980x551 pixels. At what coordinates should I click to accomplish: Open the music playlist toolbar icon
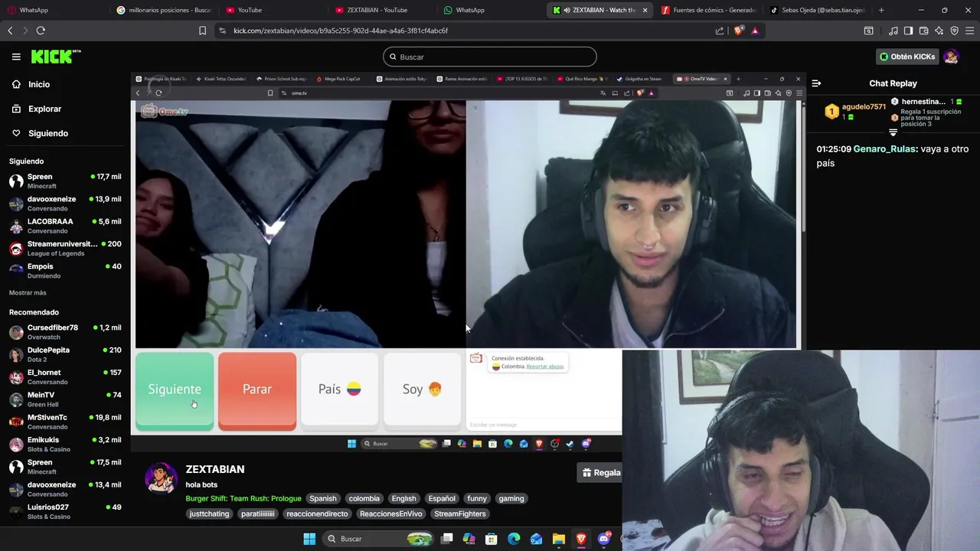893,31
